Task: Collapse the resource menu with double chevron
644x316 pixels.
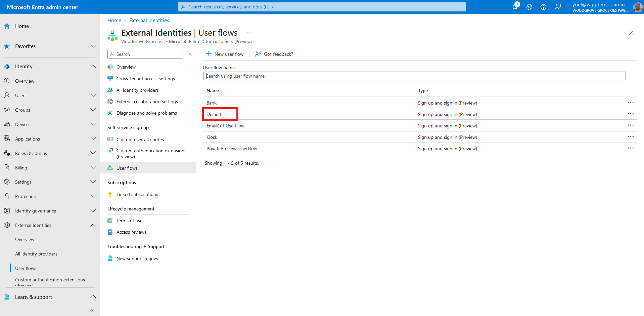Action: [190, 54]
